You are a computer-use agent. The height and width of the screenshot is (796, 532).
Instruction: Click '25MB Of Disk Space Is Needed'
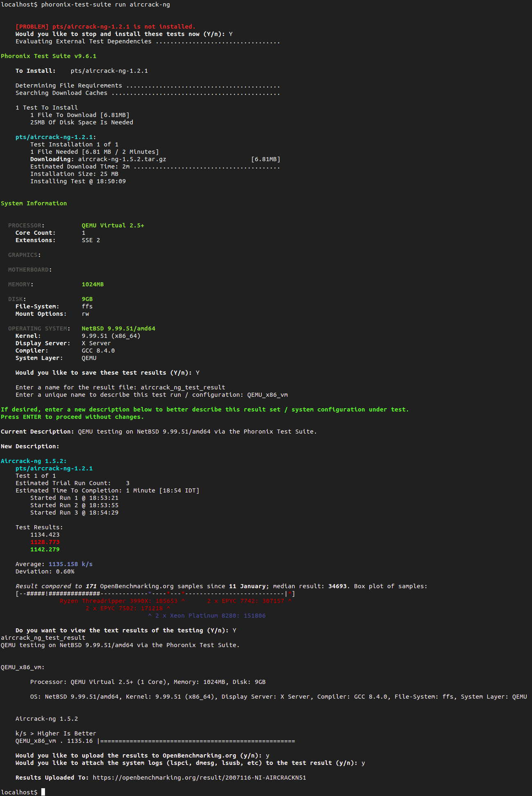(x=82, y=123)
